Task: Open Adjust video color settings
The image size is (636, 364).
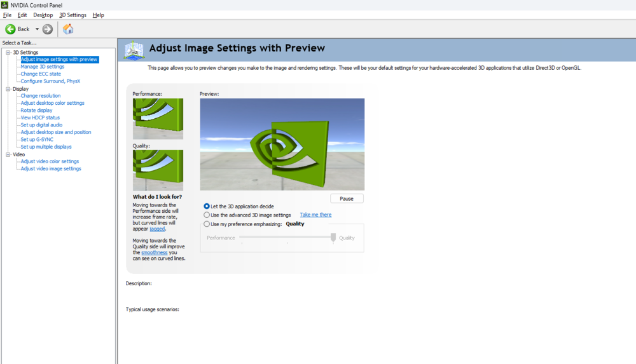Action: [50, 161]
